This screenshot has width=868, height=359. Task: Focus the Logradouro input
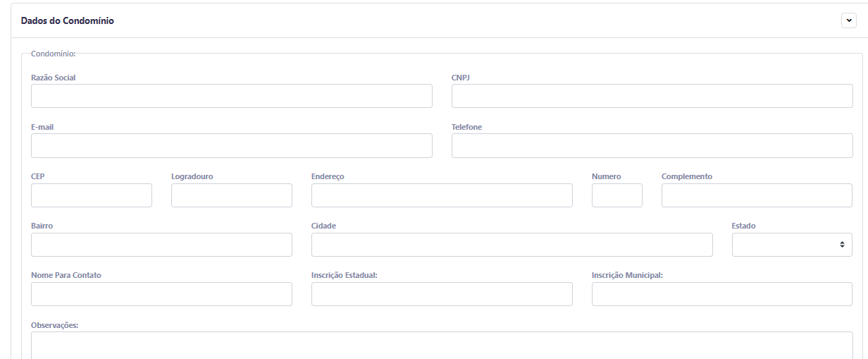pyautogui.click(x=232, y=195)
